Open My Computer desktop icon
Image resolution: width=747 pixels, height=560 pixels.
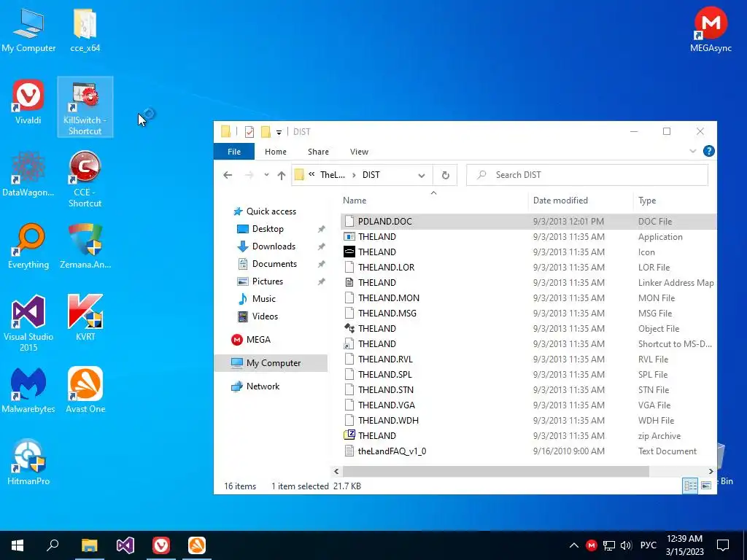[x=28, y=30]
